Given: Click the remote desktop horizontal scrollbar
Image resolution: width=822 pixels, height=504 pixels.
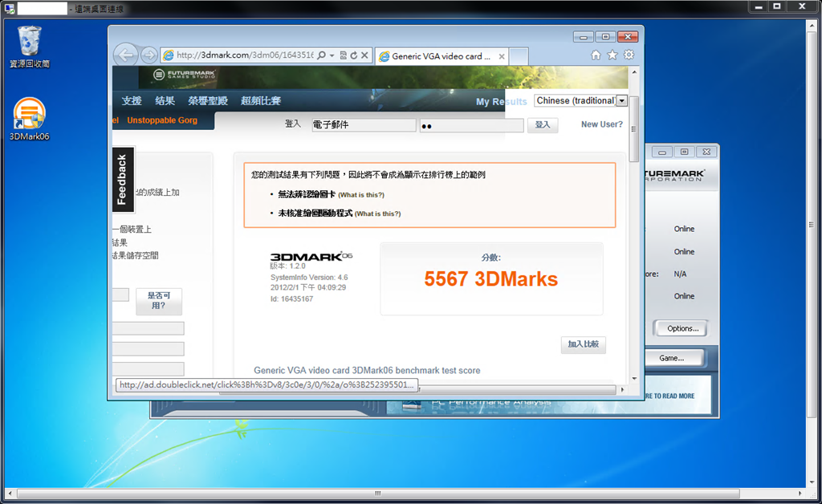Looking at the screenshot, I should [x=379, y=494].
